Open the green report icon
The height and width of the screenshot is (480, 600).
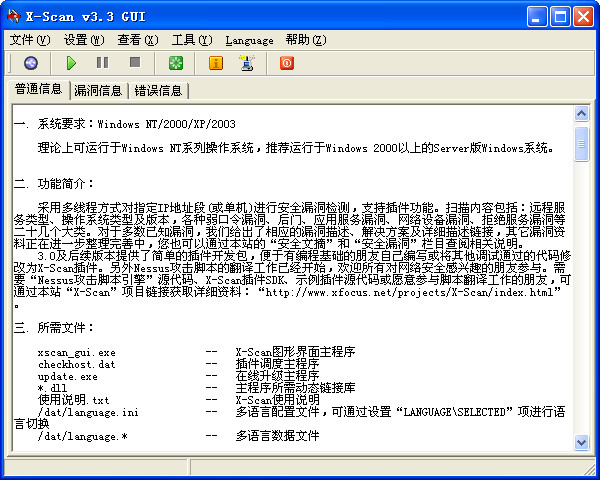click(x=176, y=63)
